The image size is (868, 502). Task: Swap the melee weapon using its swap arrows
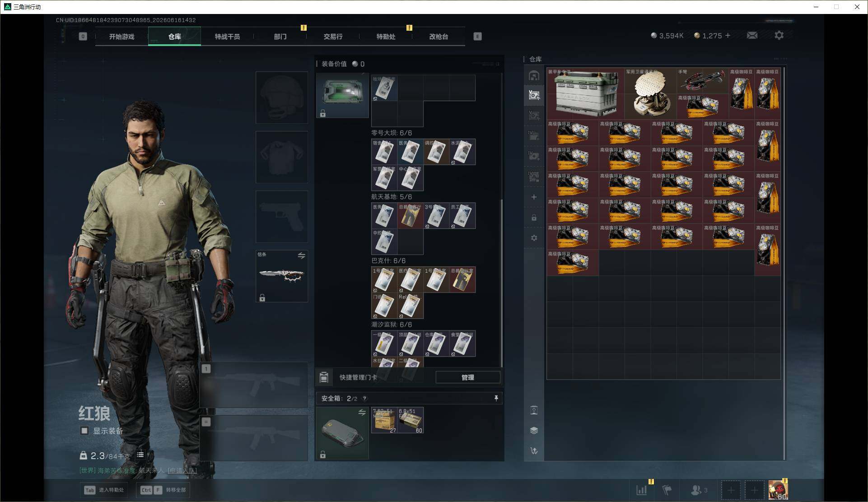pos(301,256)
